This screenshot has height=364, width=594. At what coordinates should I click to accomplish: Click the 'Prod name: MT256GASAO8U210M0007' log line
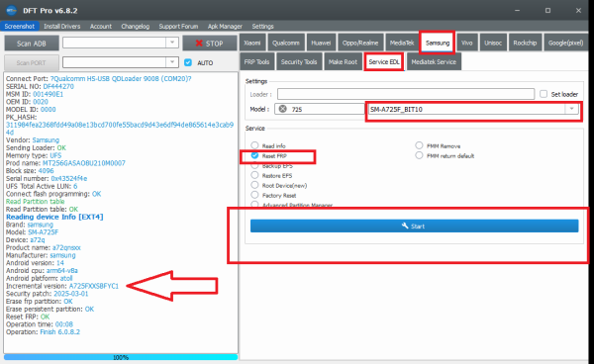pos(65,163)
